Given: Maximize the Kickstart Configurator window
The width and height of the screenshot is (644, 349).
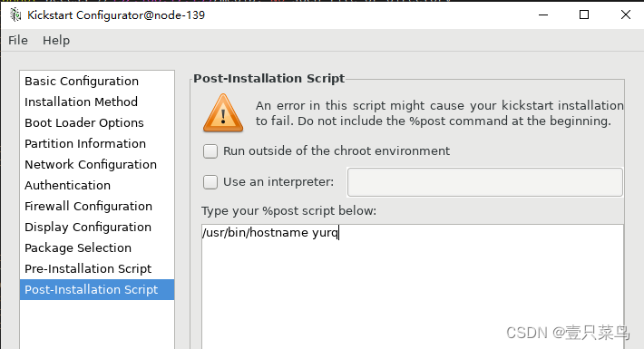Looking at the screenshot, I should click(584, 15).
